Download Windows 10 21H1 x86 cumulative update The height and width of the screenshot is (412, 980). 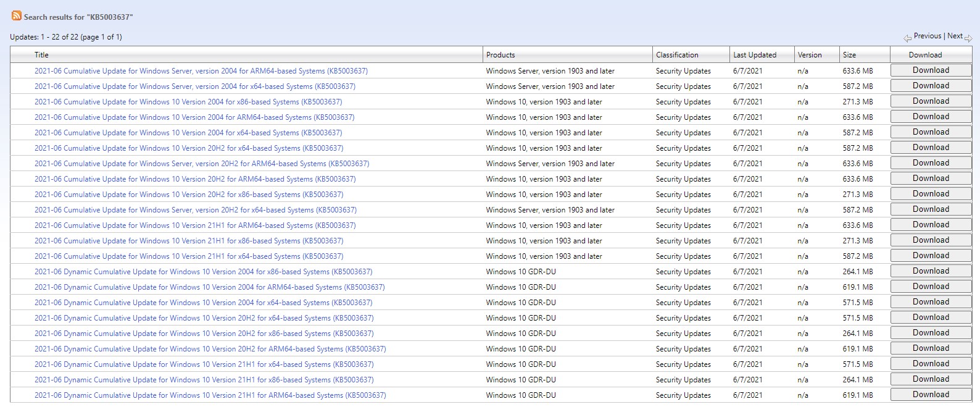point(931,240)
